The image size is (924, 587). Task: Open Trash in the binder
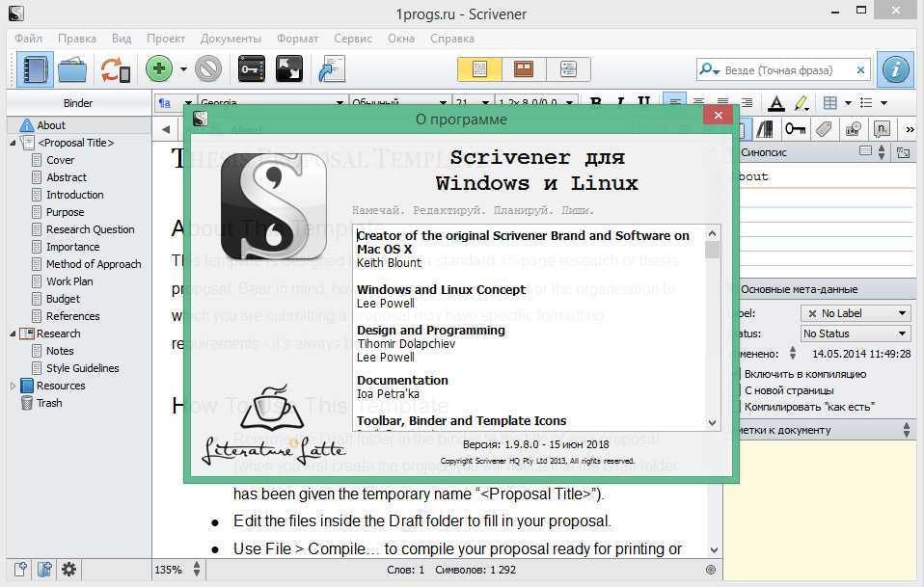[49, 403]
